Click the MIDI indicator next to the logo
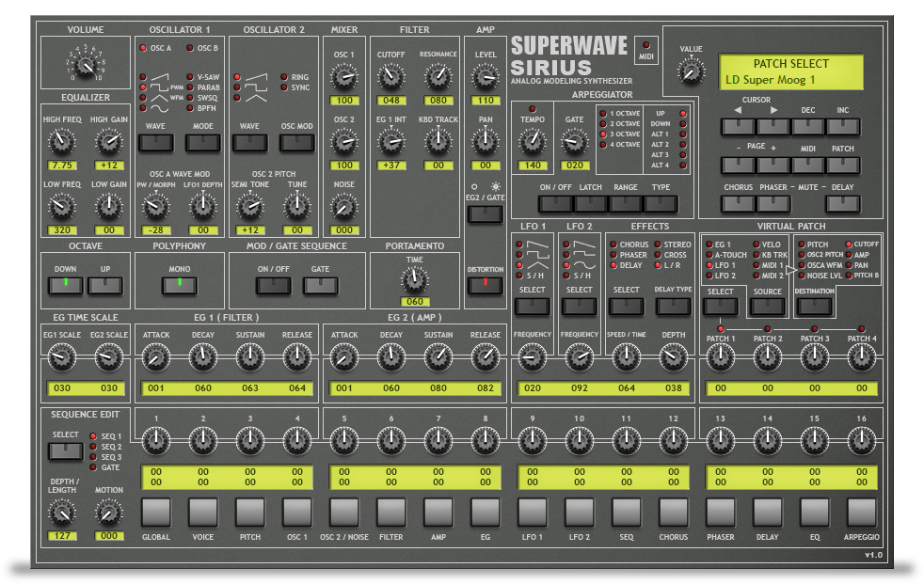The image size is (924, 584). (645, 46)
